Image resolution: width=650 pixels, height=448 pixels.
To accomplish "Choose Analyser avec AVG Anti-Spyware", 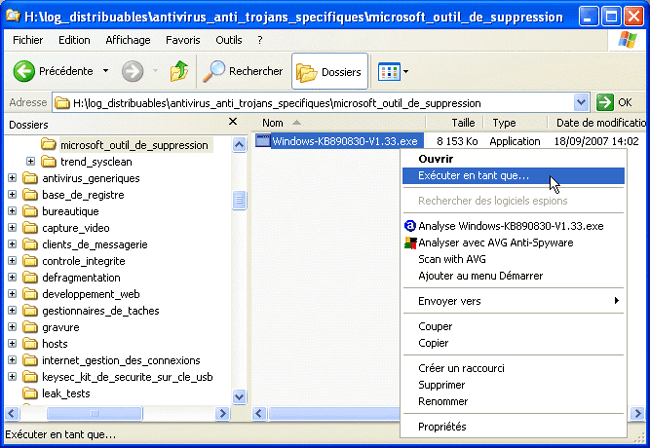I will (x=514, y=242).
